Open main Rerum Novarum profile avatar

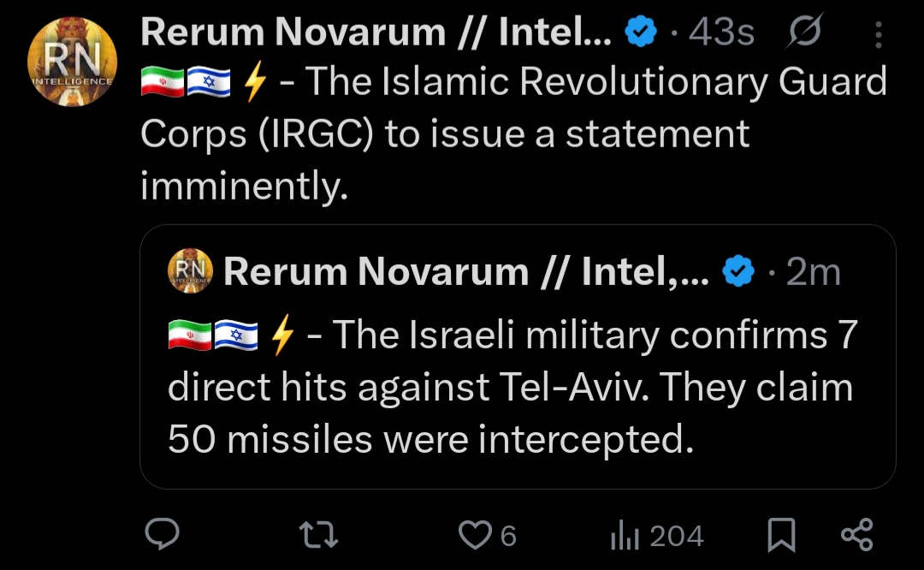pyautogui.click(x=72, y=62)
